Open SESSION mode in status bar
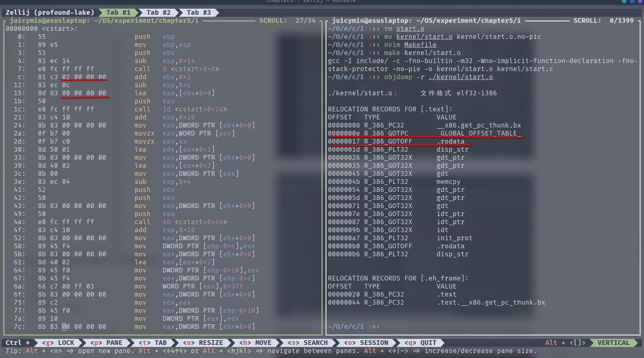 [366, 343]
